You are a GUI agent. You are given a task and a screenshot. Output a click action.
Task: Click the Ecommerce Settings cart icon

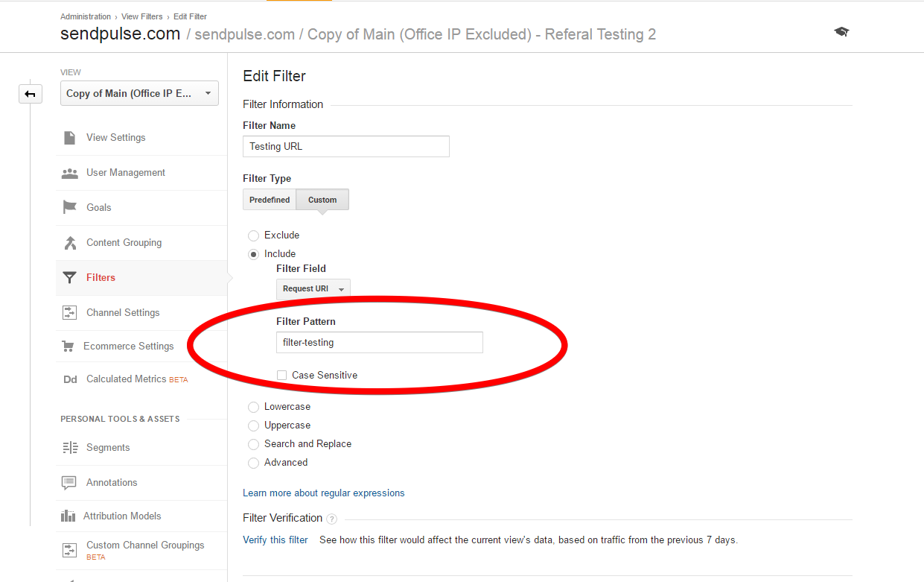coord(68,347)
